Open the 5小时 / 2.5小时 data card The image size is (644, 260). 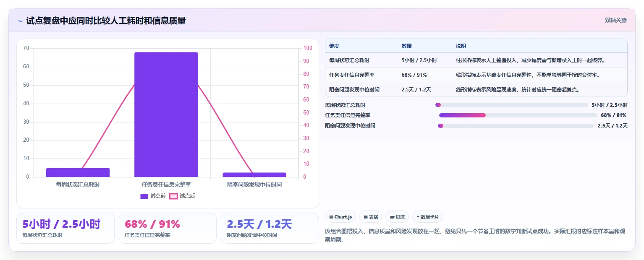click(x=65, y=228)
